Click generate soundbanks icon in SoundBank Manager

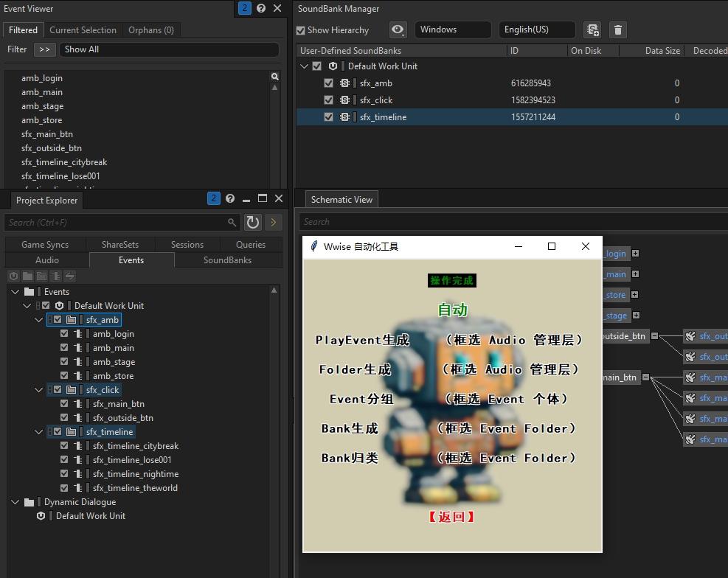[x=592, y=29]
